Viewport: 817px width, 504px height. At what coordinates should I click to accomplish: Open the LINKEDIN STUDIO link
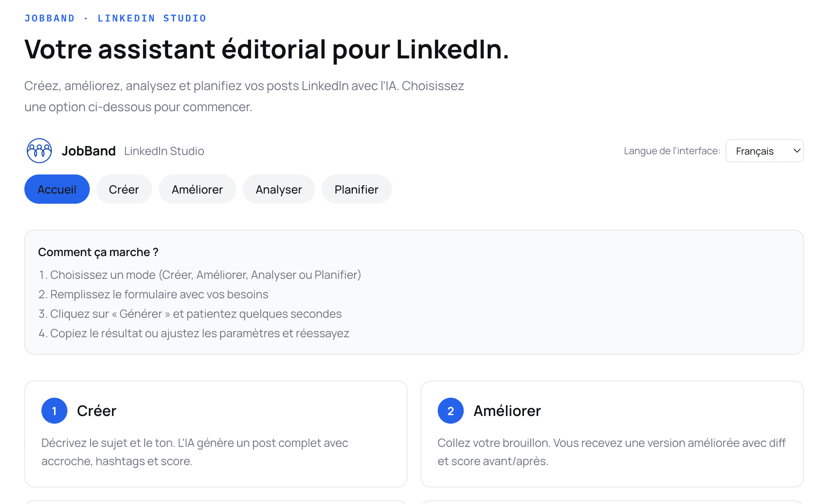pyautogui.click(x=152, y=18)
